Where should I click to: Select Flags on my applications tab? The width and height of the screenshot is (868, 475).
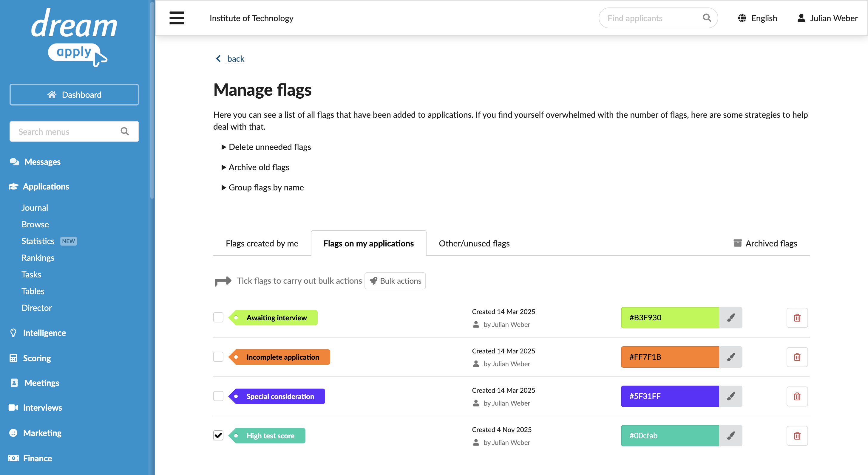tap(369, 243)
